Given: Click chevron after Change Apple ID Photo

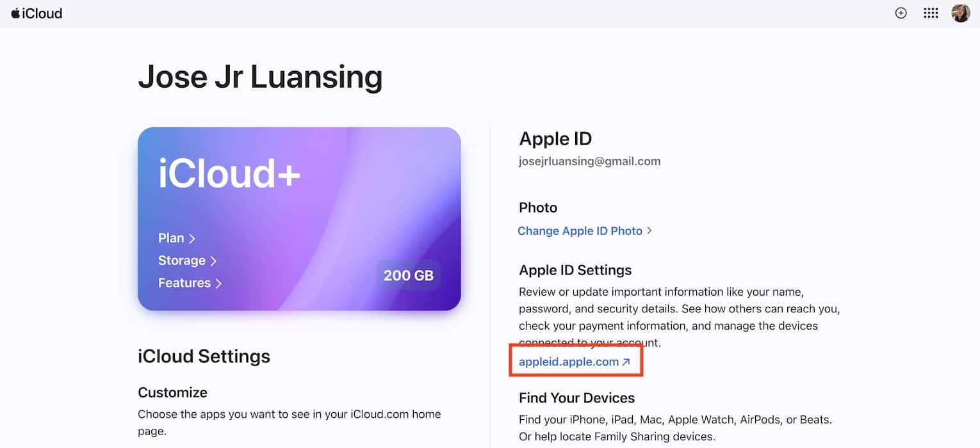Looking at the screenshot, I should click(x=649, y=230).
